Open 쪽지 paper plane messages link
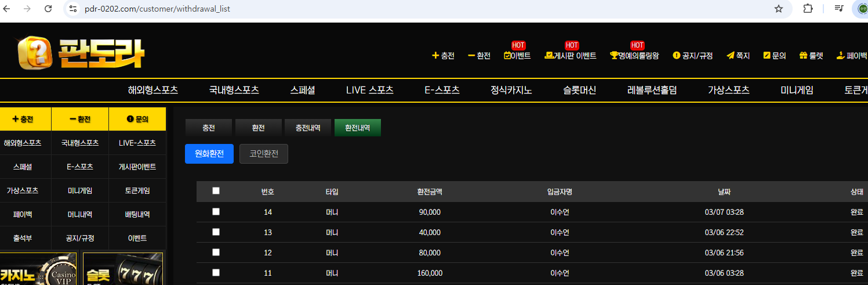This screenshot has height=285, width=868. point(738,56)
